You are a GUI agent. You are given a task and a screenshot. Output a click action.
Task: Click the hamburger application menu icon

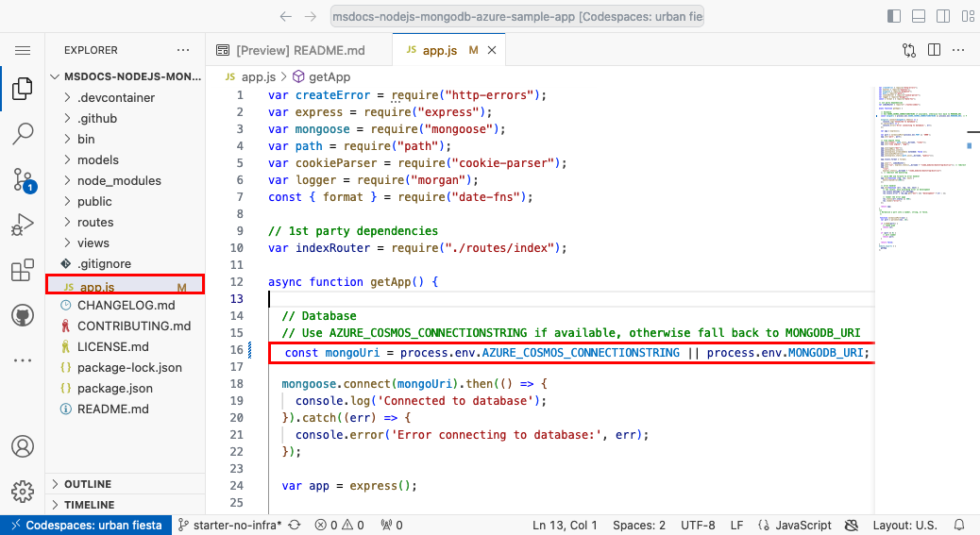(23, 50)
